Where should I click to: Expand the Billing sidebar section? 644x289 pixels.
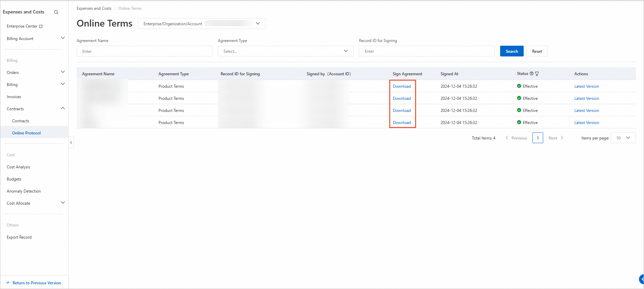pyautogui.click(x=63, y=84)
